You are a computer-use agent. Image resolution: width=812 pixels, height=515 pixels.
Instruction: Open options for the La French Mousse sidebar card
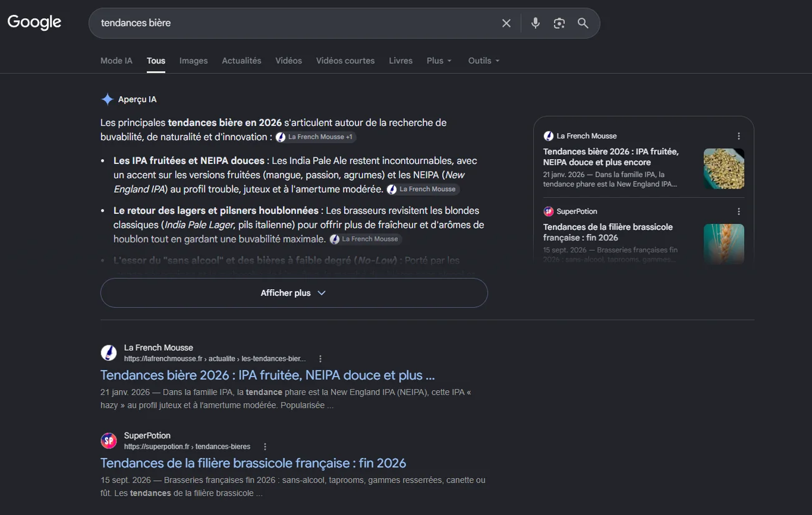pyautogui.click(x=739, y=136)
